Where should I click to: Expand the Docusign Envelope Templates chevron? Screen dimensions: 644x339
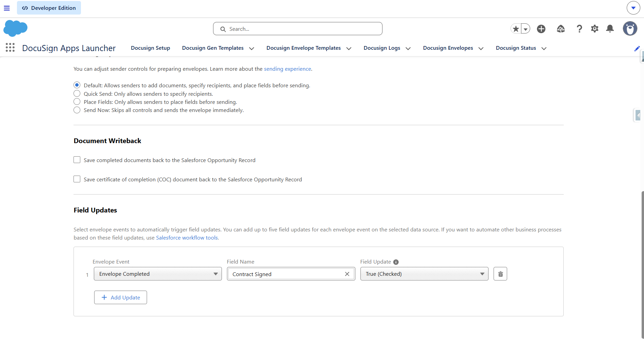click(349, 48)
